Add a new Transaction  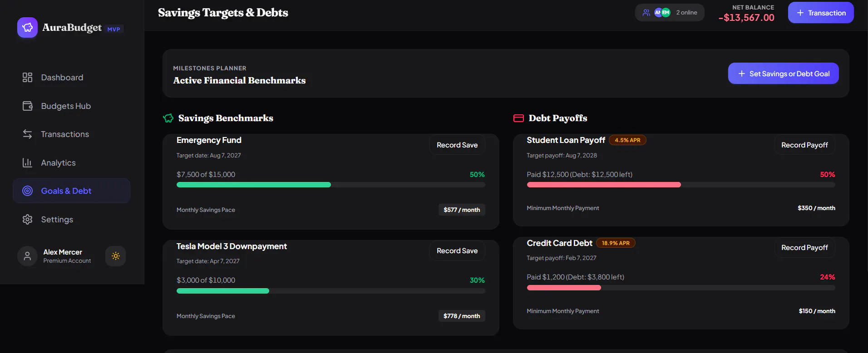point(821,13)
